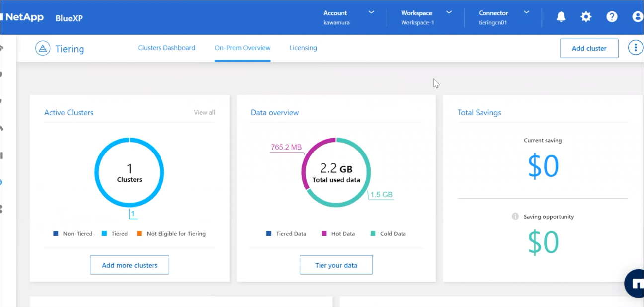
Task: Open the chat widget bubble
Action: [x=635, y=284]
